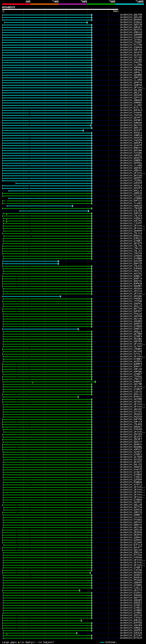Select the UniRef100_B2ZCP7 label
The width and height of the screenshot is (146, 644).
[131, 130]
